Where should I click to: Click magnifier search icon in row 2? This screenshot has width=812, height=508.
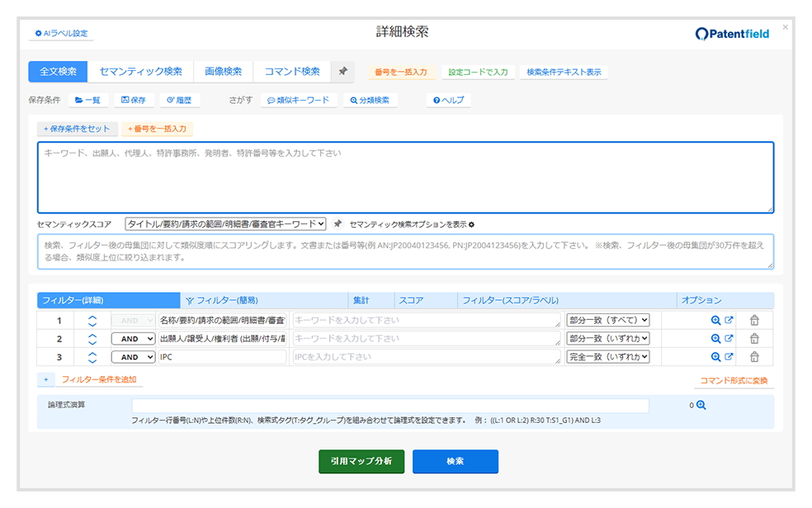click(715, 338)
